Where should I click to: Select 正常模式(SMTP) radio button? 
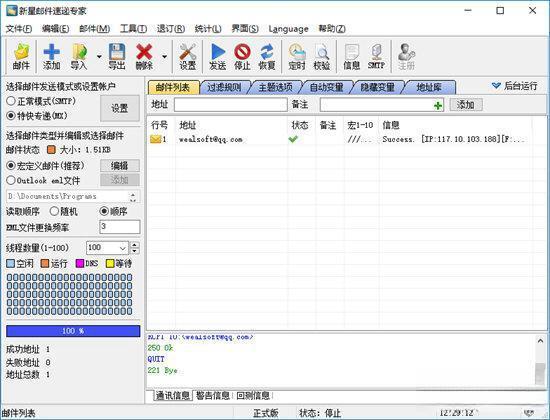(11, 101)
